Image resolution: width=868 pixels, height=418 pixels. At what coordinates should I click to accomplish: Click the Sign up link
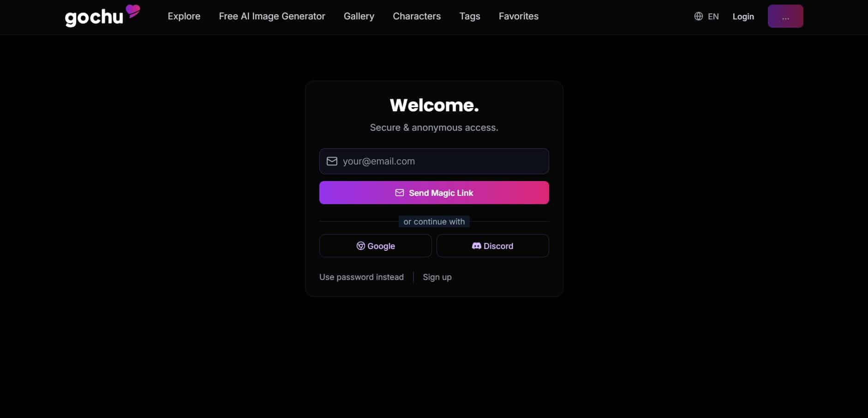point(437,277)
